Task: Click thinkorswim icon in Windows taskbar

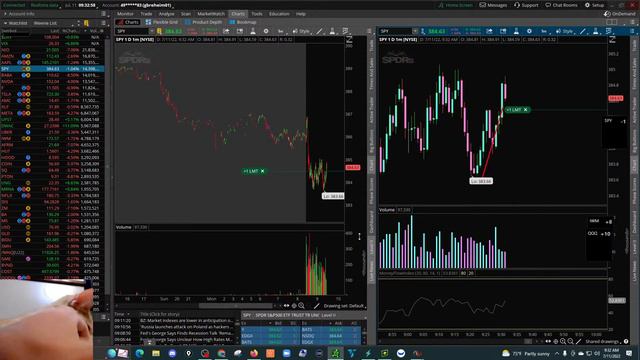Action: [x=335, y=353]
